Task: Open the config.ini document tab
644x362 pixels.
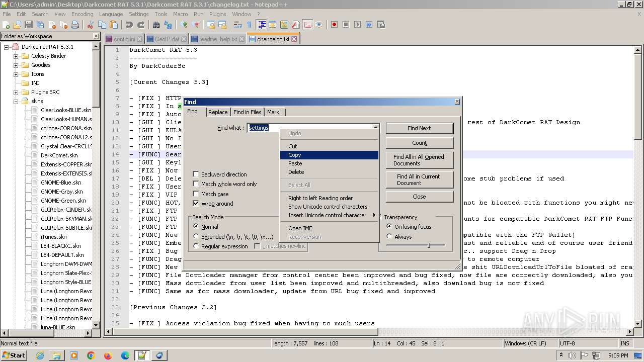Action: 124,39
